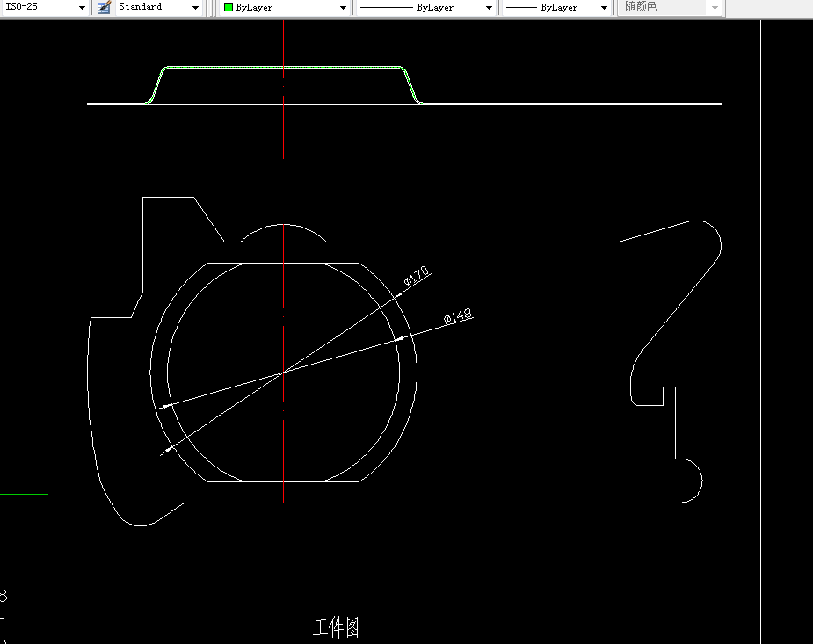Select the 工件图 title text
Viewport: 813px width, 644px height.
336,627
